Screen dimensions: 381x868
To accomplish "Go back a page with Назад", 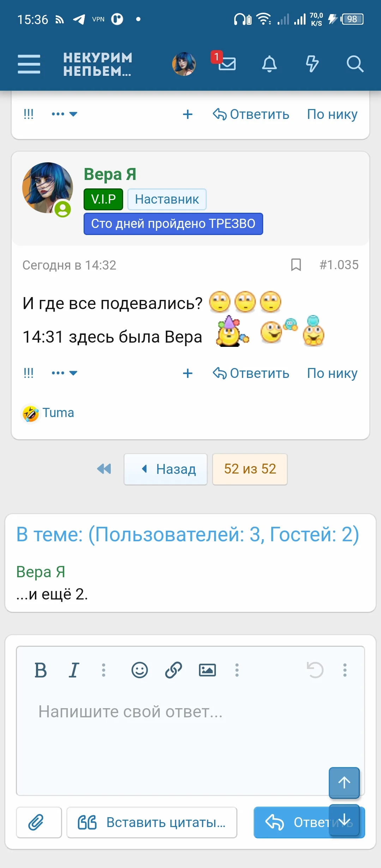I will pyautogui.click(x=165, y=469).
